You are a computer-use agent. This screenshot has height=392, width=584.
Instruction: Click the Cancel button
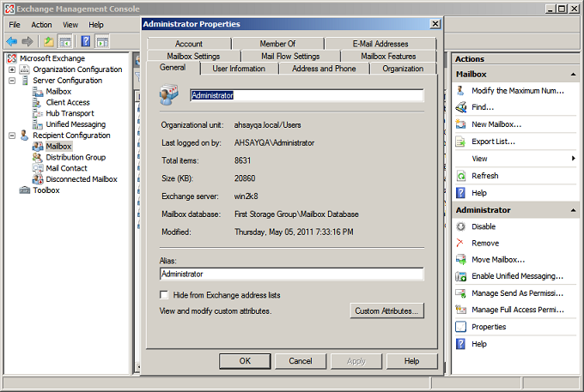coord(301,361)
